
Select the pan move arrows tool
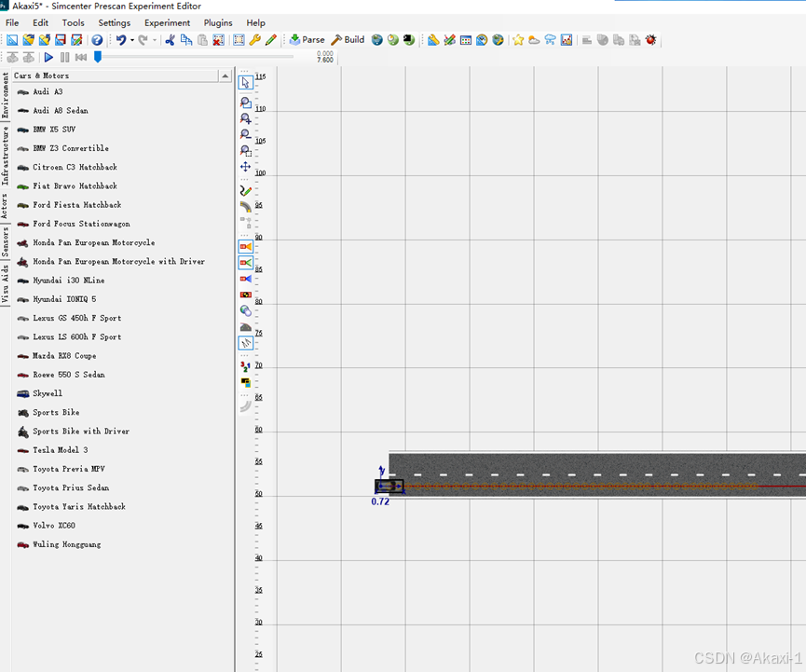246,167
